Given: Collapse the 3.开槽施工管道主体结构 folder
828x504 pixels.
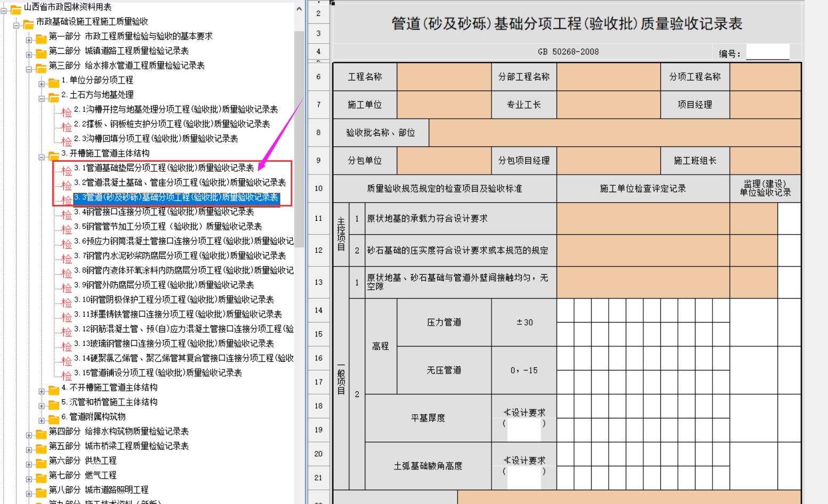Looking at the screenshot, I should click(x=42, y=157).
